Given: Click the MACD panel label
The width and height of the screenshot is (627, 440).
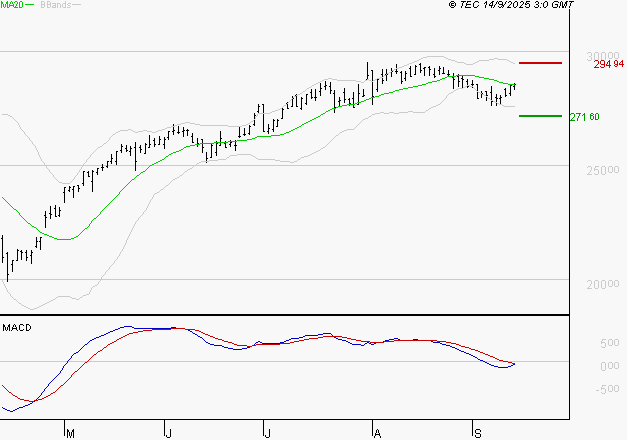Looking at the screenshot, I should [x=17, y=328].
